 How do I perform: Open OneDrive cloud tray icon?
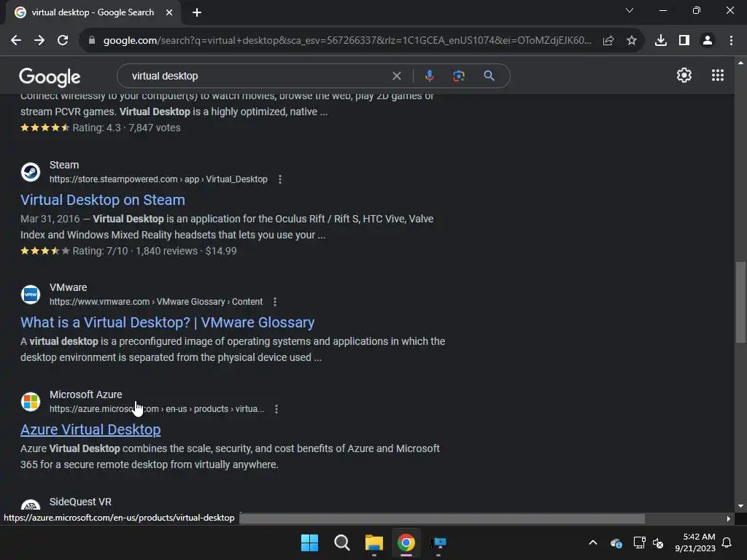[616, 542]
